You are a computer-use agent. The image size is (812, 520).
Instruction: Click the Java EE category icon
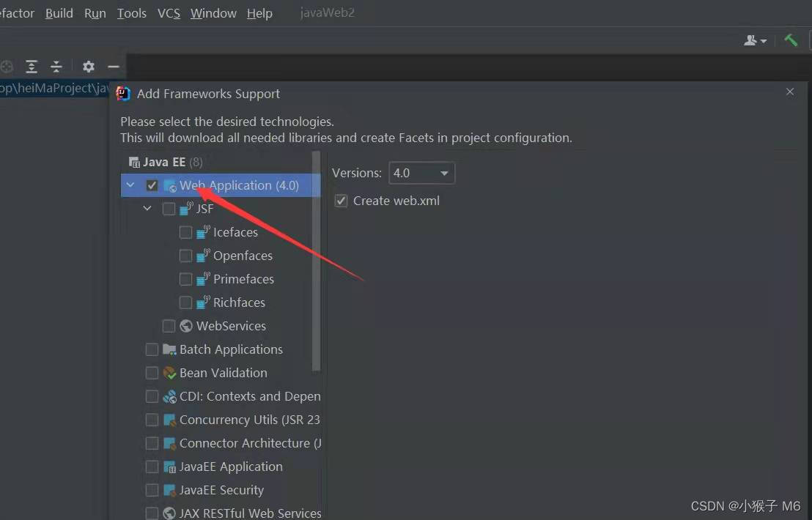pos(134,163)
